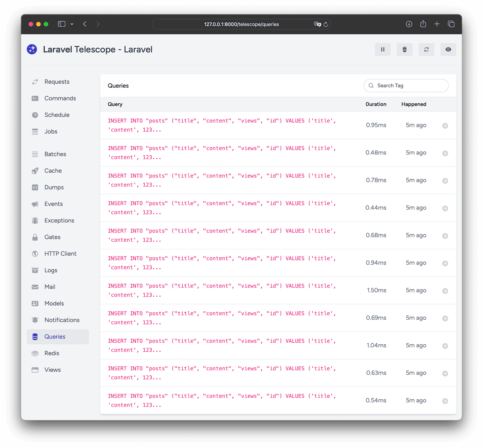This screenshot has width=483, height=448.
Task: Open details arrow for the 0.78ms query
Action: click(x=445, y=181)
